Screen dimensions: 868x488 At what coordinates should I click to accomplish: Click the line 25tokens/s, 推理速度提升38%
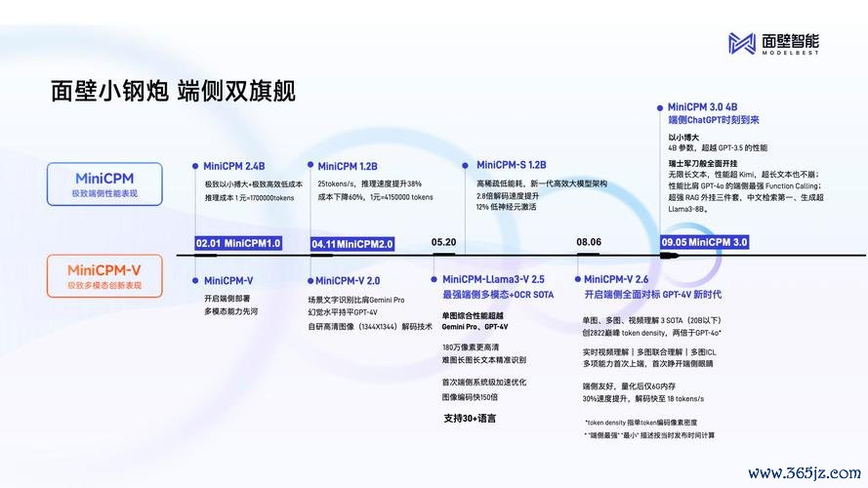(x=369, y=183)
